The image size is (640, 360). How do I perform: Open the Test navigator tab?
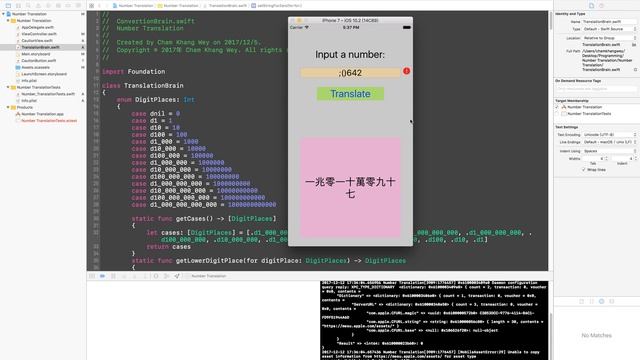pyautogui.click(x=48, y=6)
